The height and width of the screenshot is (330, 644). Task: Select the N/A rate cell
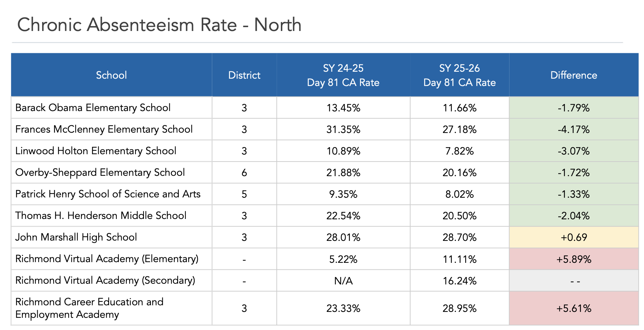tap(343, 281)
